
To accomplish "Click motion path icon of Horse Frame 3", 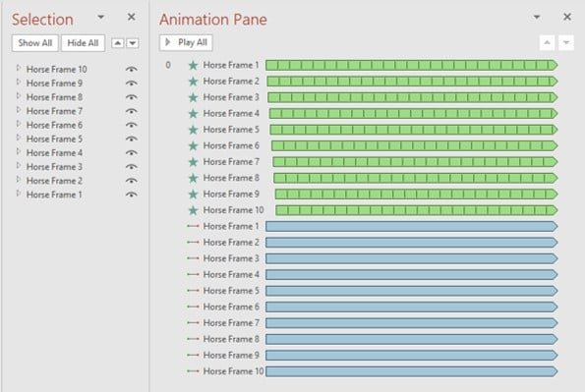I will pyautogui.click(x=193, y=258).
